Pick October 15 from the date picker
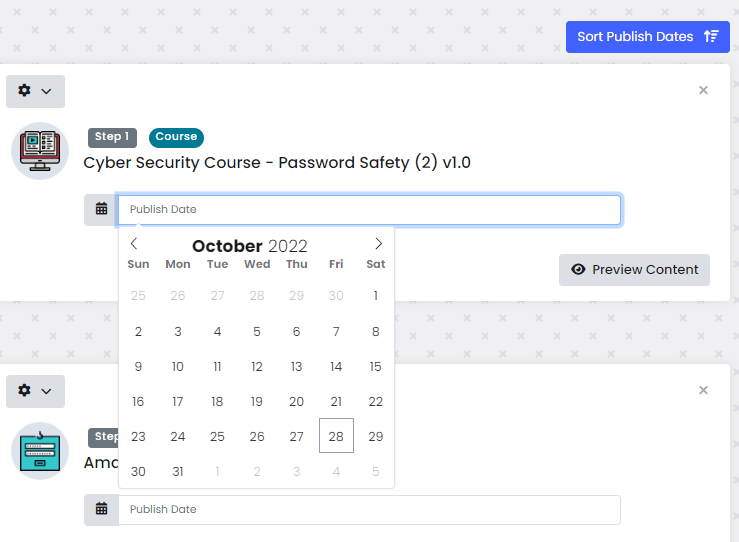This screenshot has width=739, height=542. point(376,366)
